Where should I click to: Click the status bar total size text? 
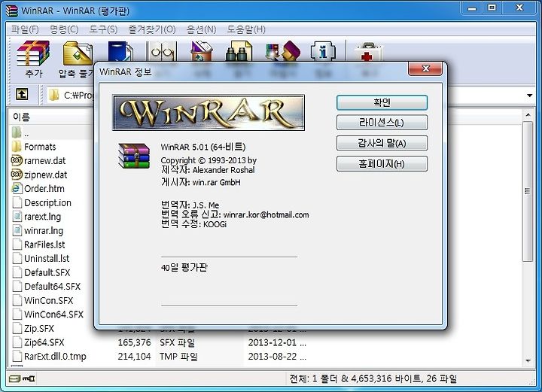click(x=373, y=378)
